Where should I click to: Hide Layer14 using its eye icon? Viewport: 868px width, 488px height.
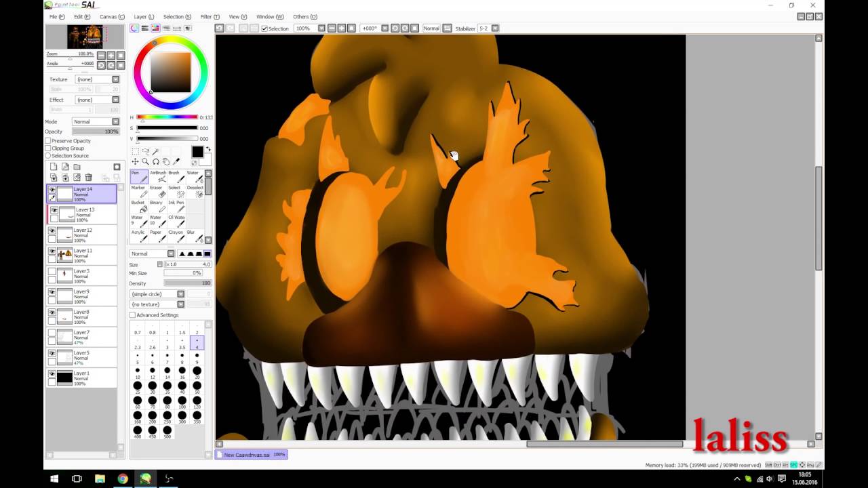click(52, 190)
